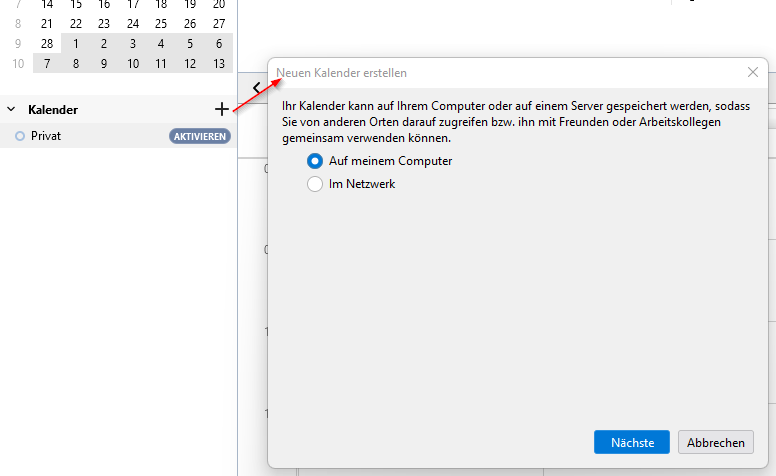Choose the Im Netzwerk radio button
Image resolution: width=776 pixels, height=476 pixels.
(316, 184)
